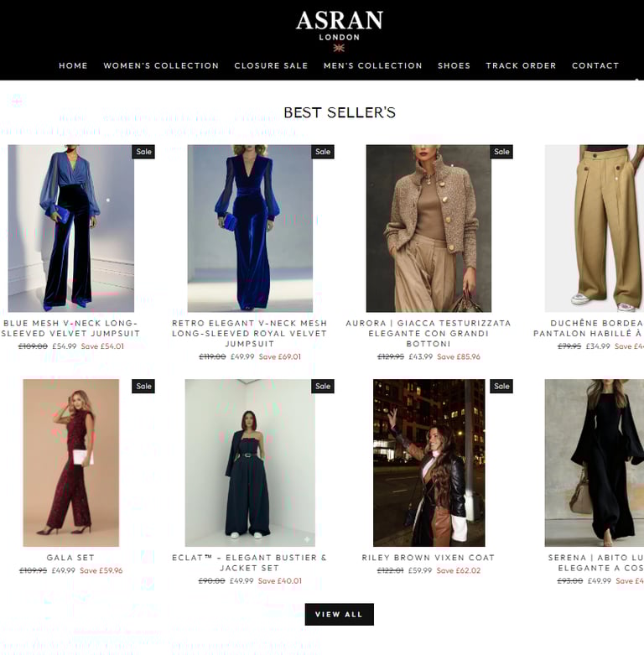644x655 pixels.
Task: View the Eclat bustier and jacket set image
Action: [250, 463]
